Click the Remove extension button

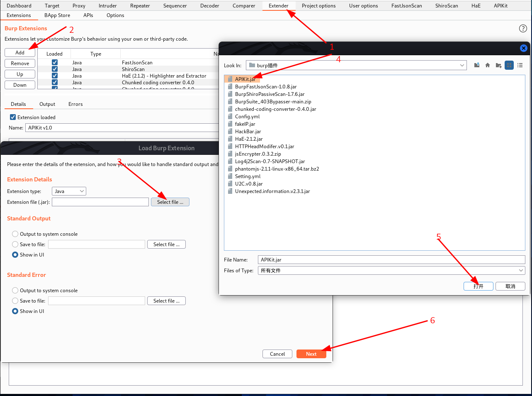(x=20, y=64)
